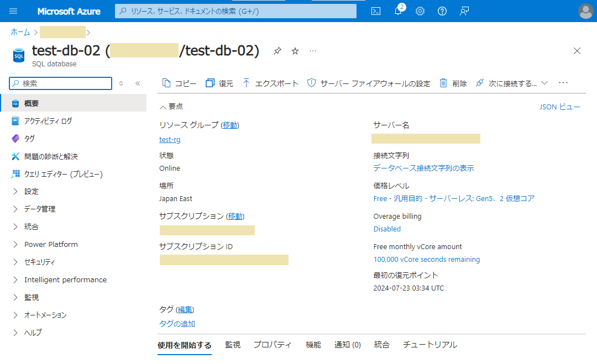Collapse the Essentials (要点) section
The width and height of the screenshot is (597, 364).
coord(171,107)
